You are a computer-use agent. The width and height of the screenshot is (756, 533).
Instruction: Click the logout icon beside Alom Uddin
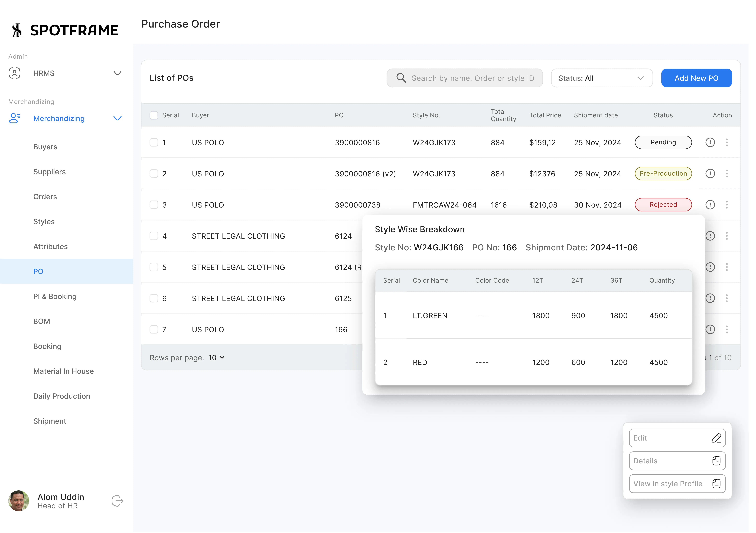click(x=117, y=501)
